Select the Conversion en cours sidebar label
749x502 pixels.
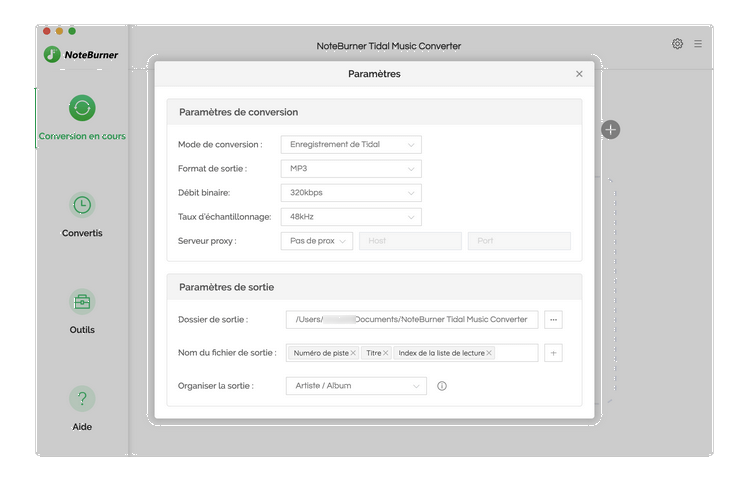tap(82, 136)
